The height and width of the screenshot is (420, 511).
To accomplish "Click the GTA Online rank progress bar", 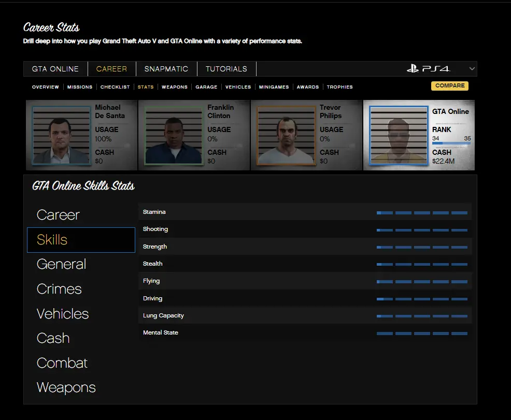I will [451, 143].
